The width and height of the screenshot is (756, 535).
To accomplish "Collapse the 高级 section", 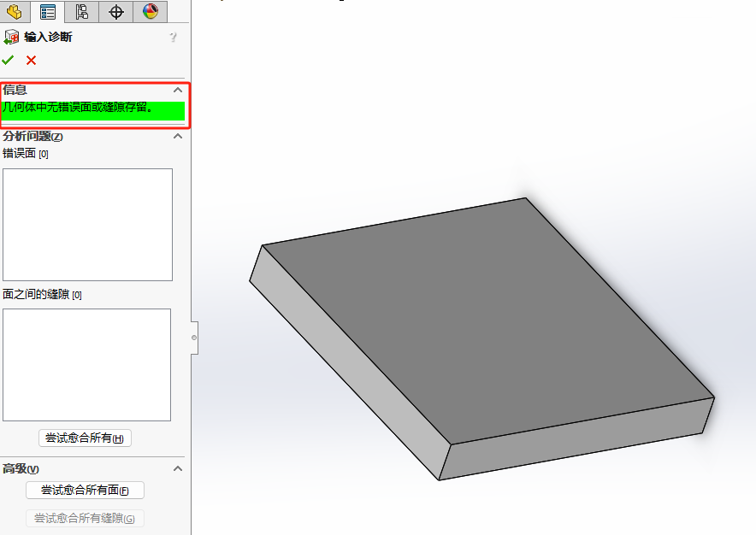I will 178,468.
